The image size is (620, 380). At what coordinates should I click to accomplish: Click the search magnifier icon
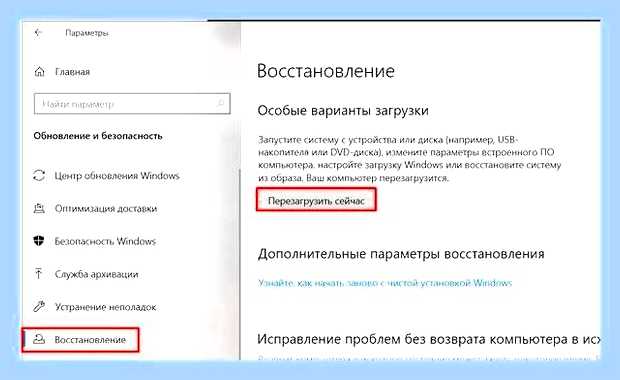(x=221, y=104)
